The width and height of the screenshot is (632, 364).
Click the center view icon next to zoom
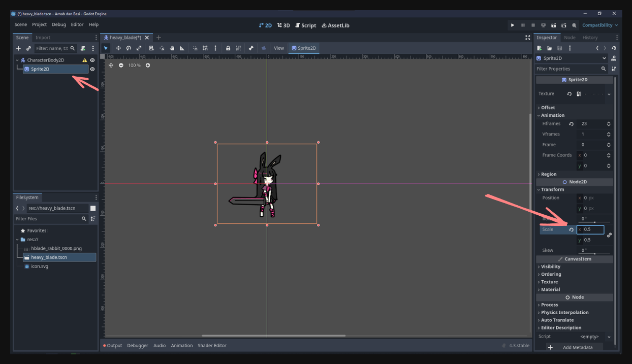111,65
